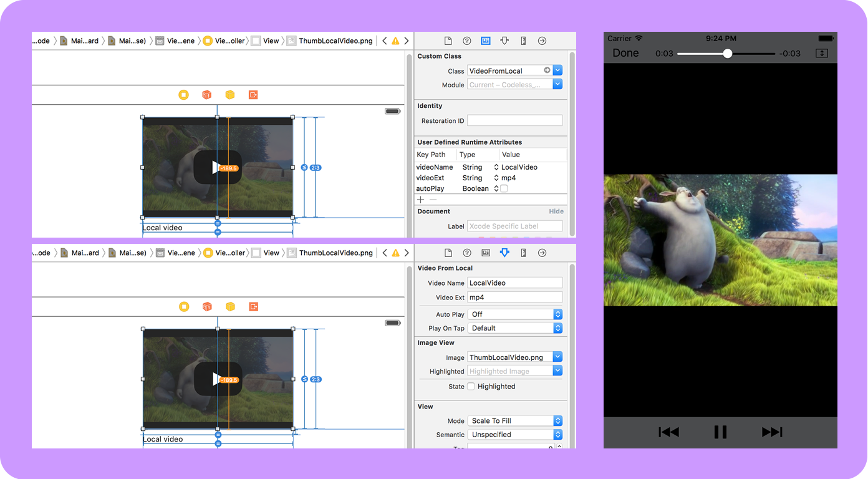Open Quick Help in Video From Local window
This screenshot has height=479, width=868.
pos(466,253)
